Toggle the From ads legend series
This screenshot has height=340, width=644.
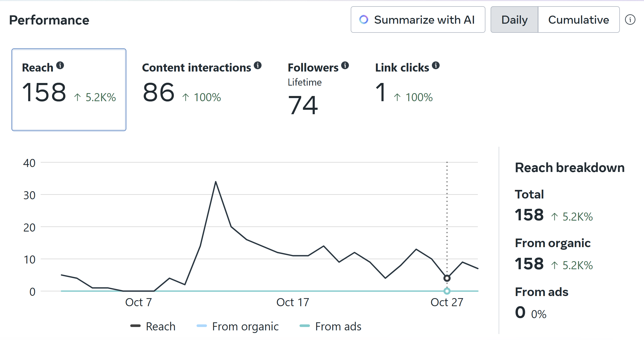coord(330,326)
